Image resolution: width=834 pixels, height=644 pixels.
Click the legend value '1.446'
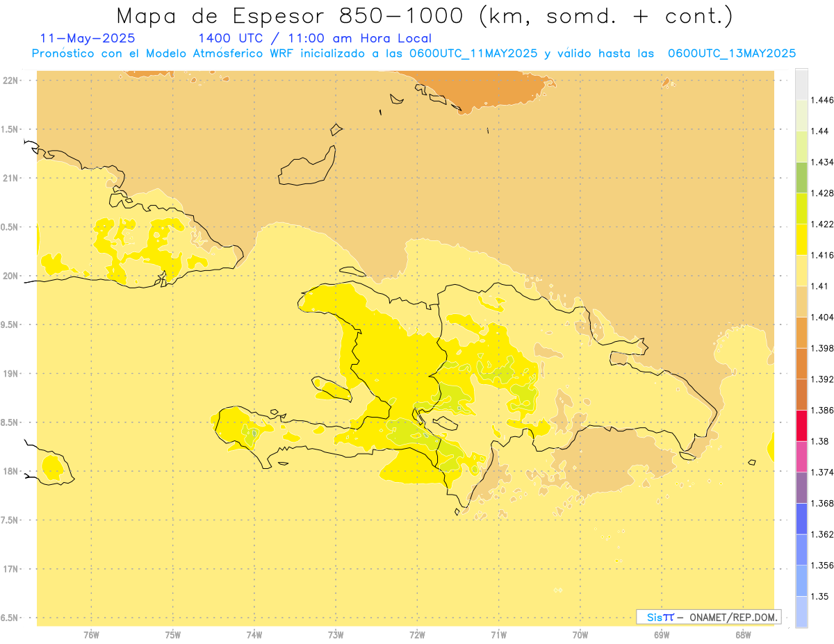tap(821, 100)
